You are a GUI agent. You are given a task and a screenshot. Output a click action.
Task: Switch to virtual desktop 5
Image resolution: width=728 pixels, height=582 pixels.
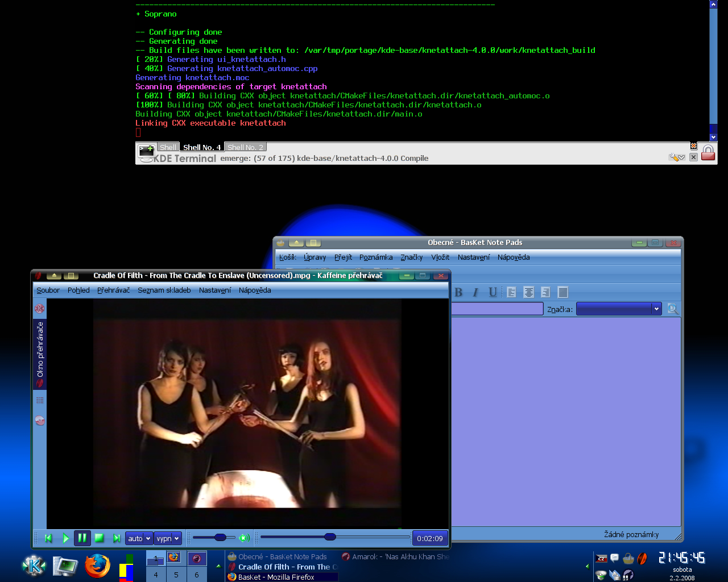pos(176,575)
